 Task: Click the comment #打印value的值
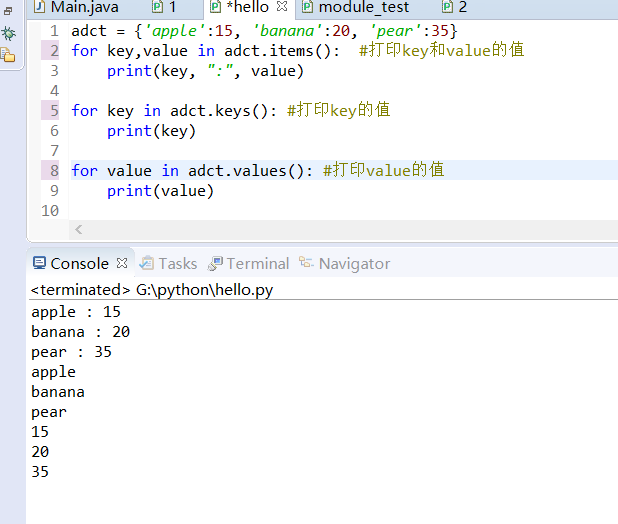pyautogui.click(x=383, y=170)
